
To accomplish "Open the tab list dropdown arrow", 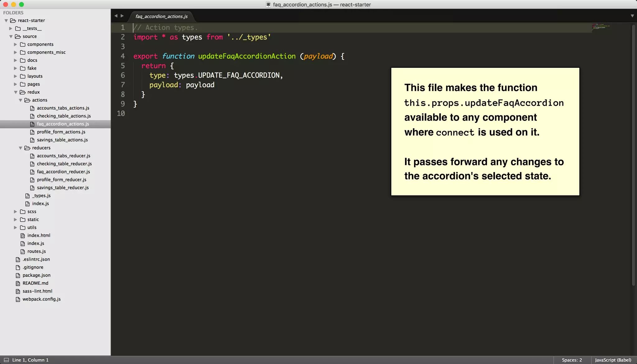I will [632, 16].
